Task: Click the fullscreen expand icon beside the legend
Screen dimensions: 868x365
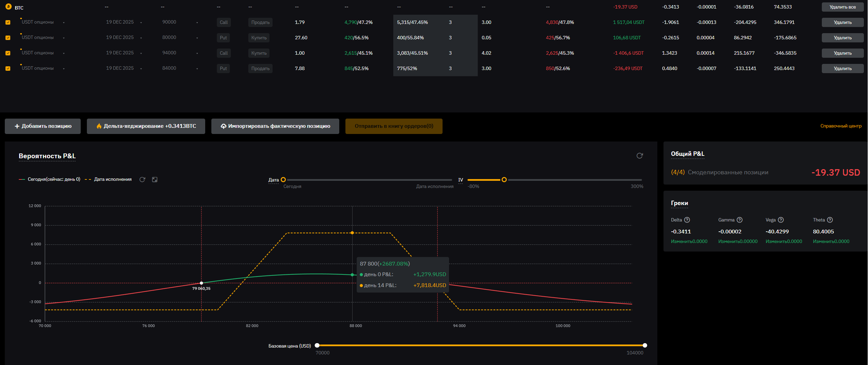Action: 155,179
